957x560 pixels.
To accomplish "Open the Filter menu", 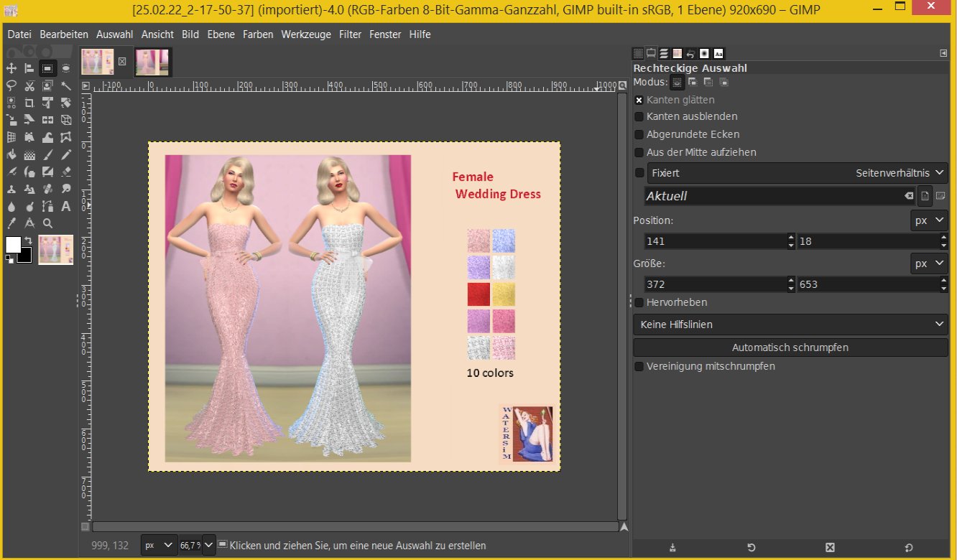I will (350, 34).
